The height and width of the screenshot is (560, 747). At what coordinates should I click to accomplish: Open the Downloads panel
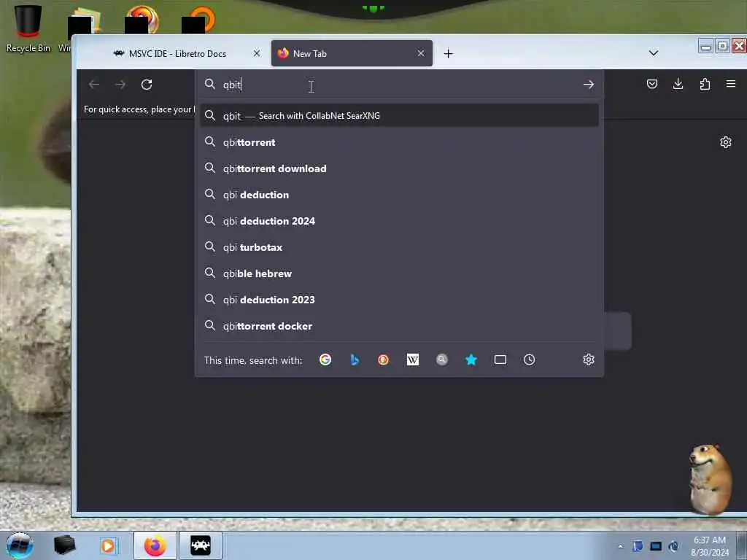click(x=678, y=84)
